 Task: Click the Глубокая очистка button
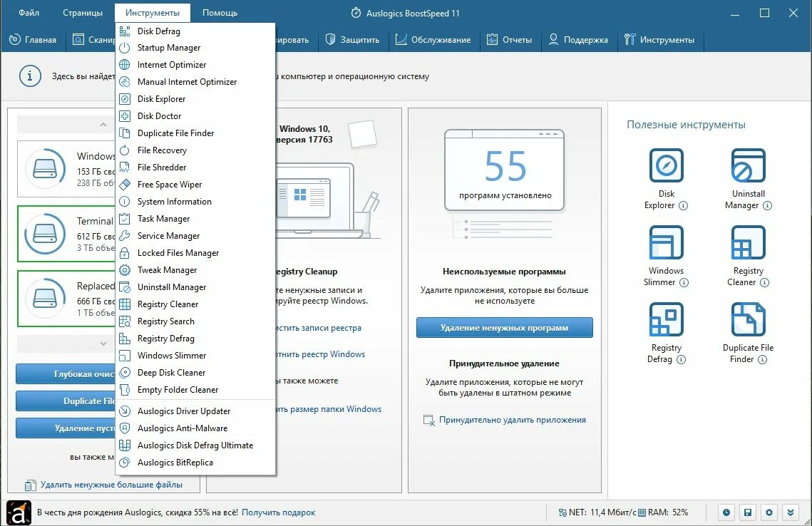66,373
